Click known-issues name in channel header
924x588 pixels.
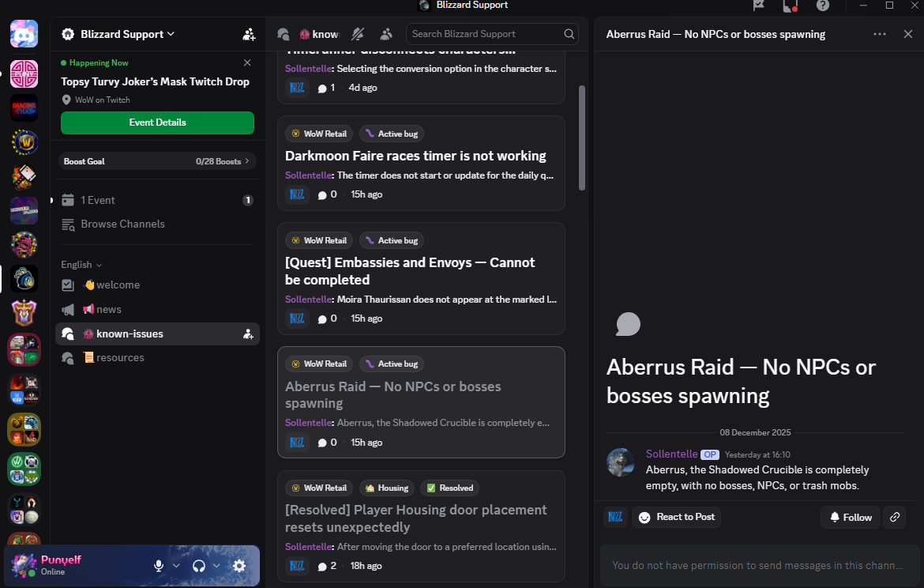pyautogui.click(x=325, y=34)
